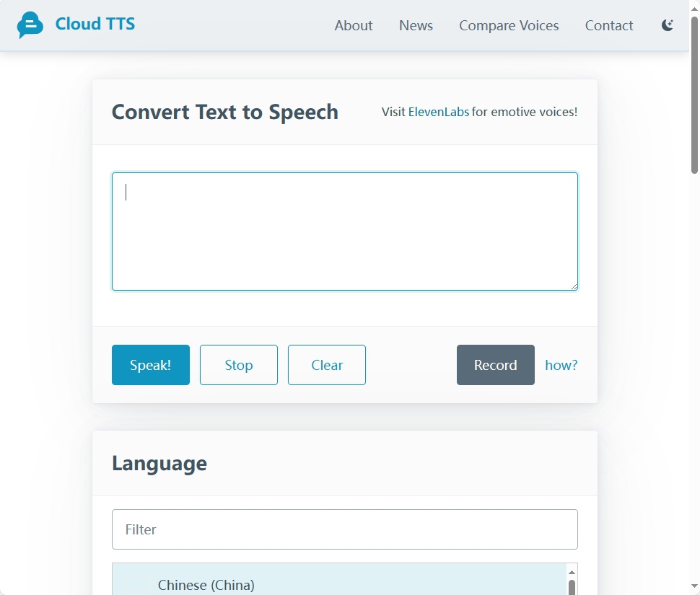Open the Compare Voices page
The width and height of the screenshot is (700, 595).
point(509,25)
